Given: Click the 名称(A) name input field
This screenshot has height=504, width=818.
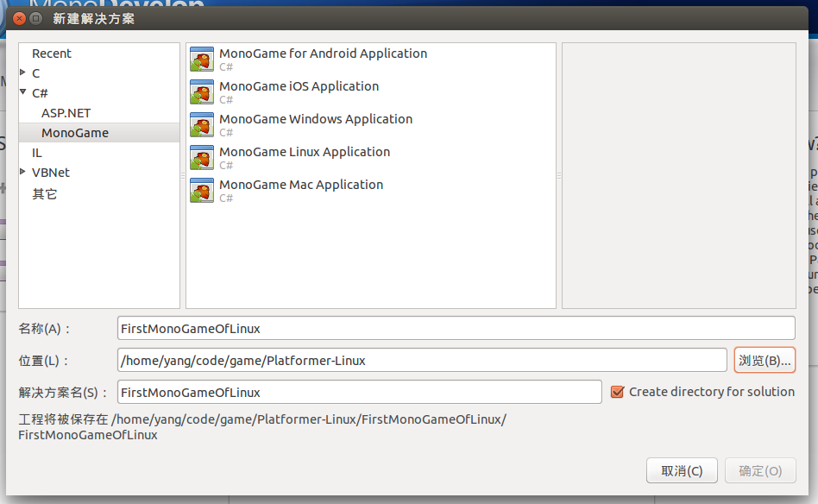Looking at the screenshot, I should [x=456, y=328].
